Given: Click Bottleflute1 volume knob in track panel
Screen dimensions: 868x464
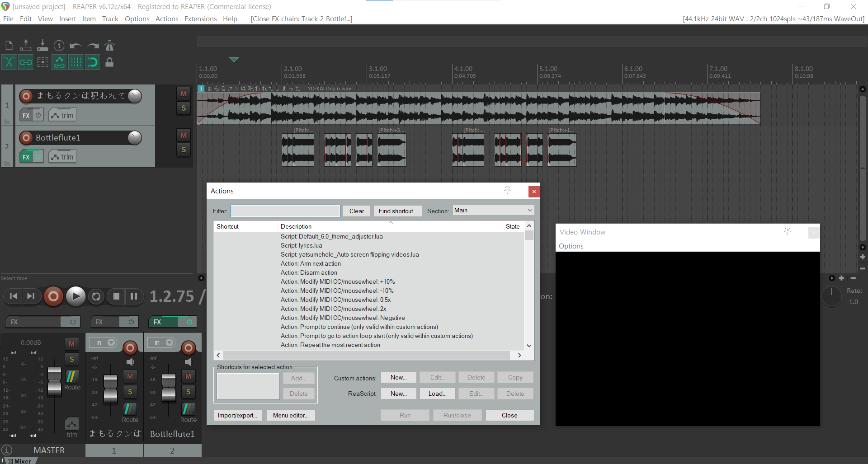Looking at the screenshot, I should click(x=135, y=137).
